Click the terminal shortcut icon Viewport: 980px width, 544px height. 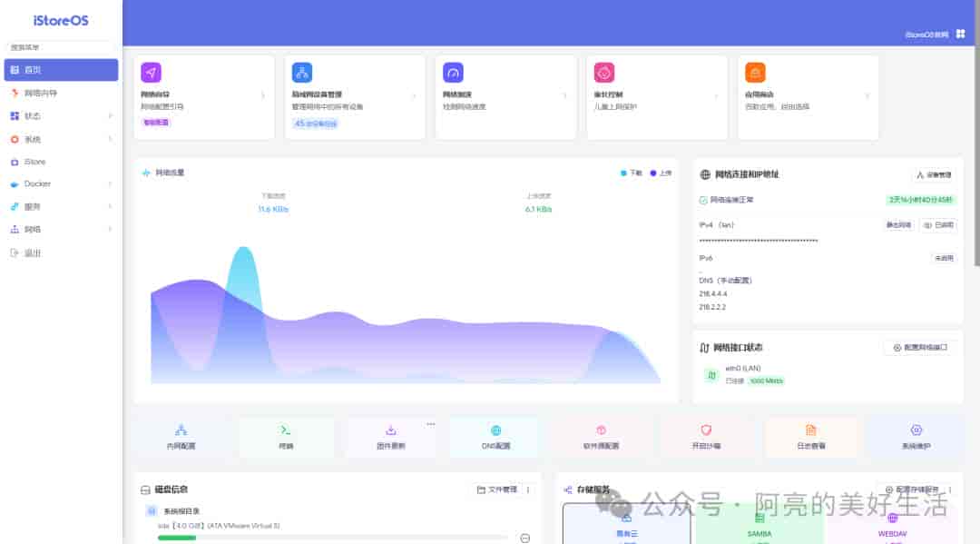pyautogui.click(x=286, y=430)
